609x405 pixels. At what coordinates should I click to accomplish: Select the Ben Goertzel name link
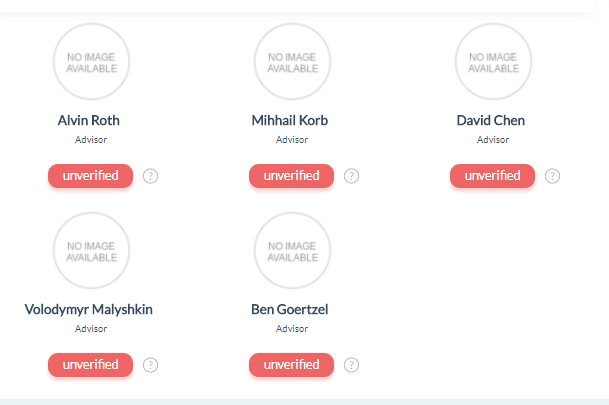click(290, 310)
